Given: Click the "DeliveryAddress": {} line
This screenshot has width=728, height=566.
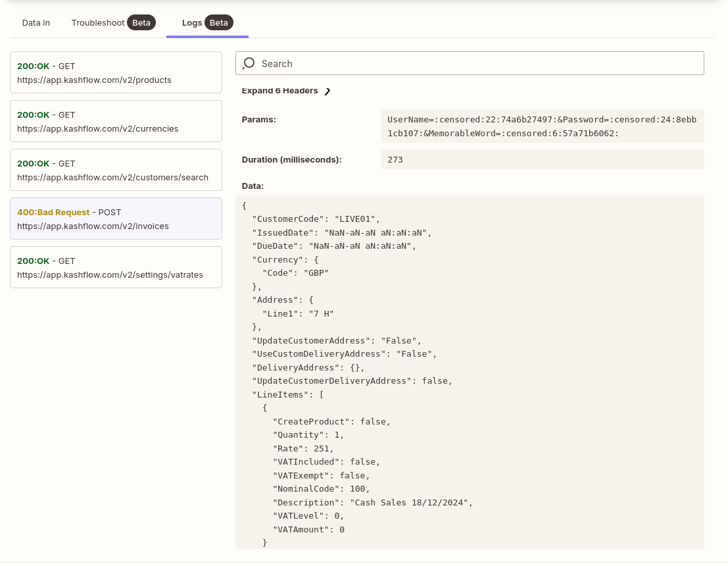Looking at the screenshot, I should (308, 368).
